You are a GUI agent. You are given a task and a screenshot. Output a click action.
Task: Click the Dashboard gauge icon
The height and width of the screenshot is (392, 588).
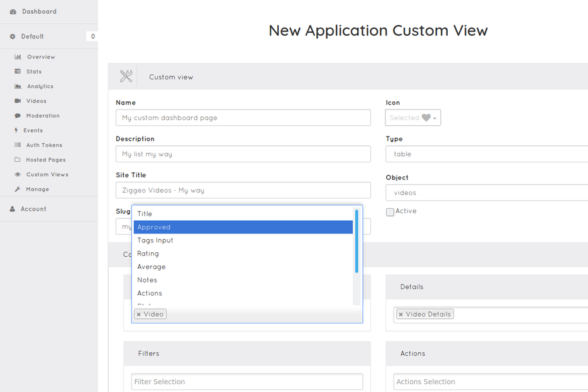click(x=13, y=12)
